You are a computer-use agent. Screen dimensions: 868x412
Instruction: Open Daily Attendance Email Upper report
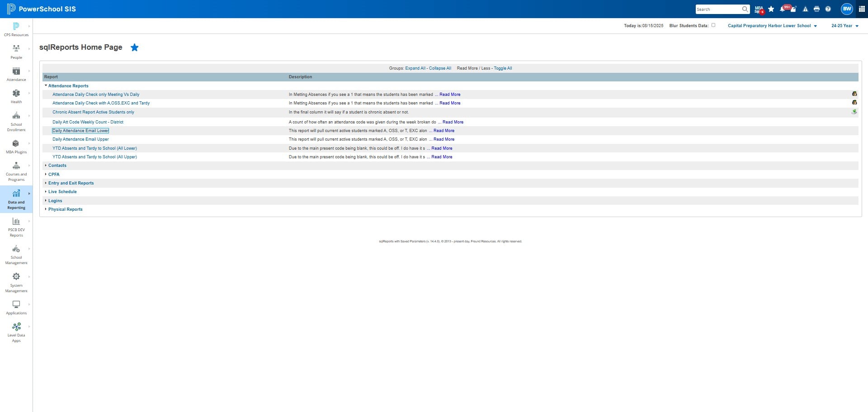pyautogui.click(x=80, y=139)
